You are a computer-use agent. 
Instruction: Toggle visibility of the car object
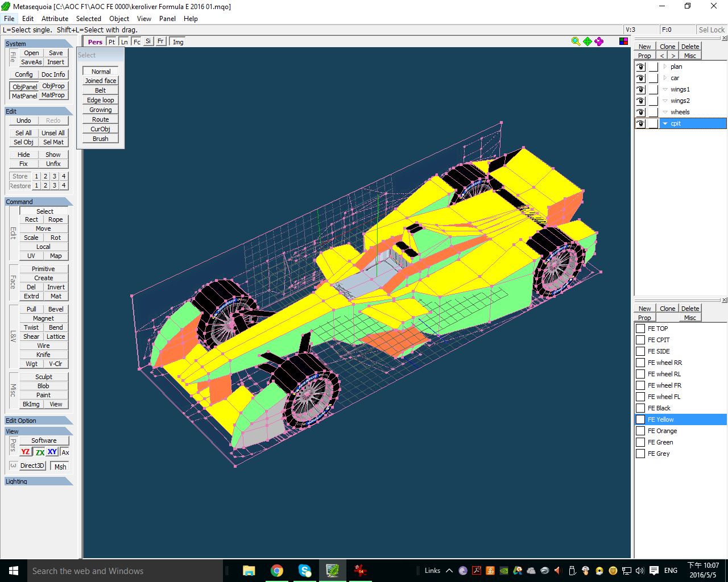tap(640, 78)
